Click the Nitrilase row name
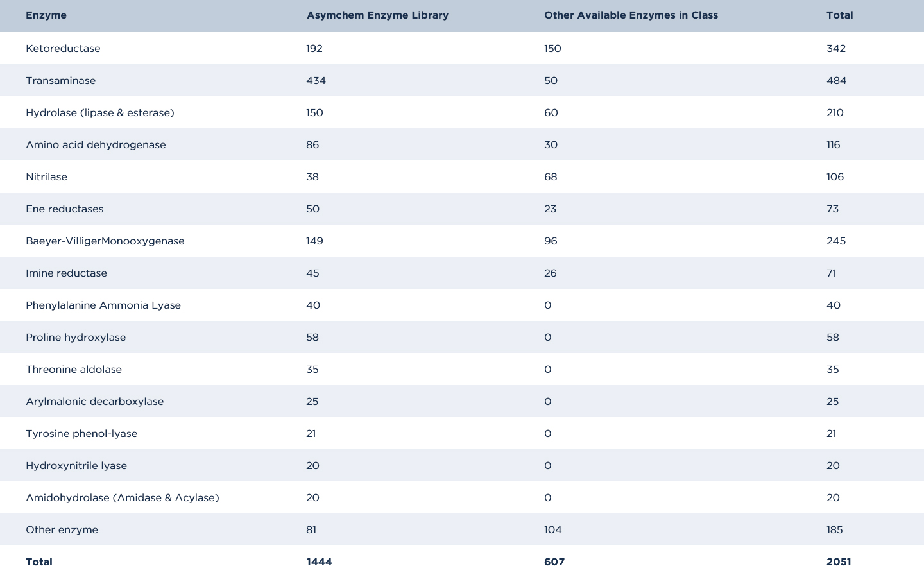924x566 pixels. tap(46, 177)
